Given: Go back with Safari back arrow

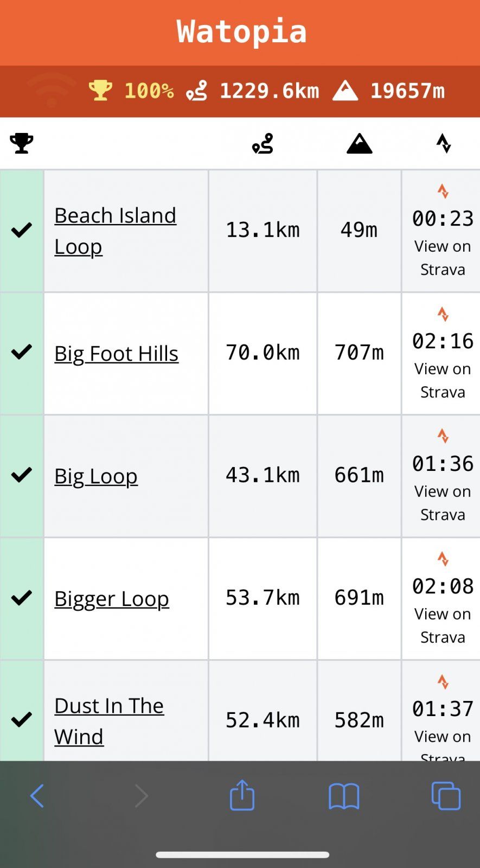Looking at the screenshot, I should (37, 796).
